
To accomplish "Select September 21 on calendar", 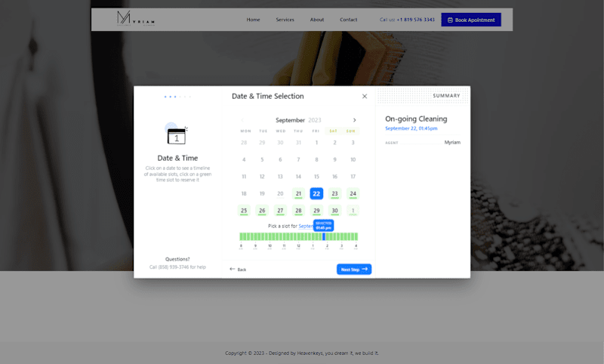I will (298, 193).
